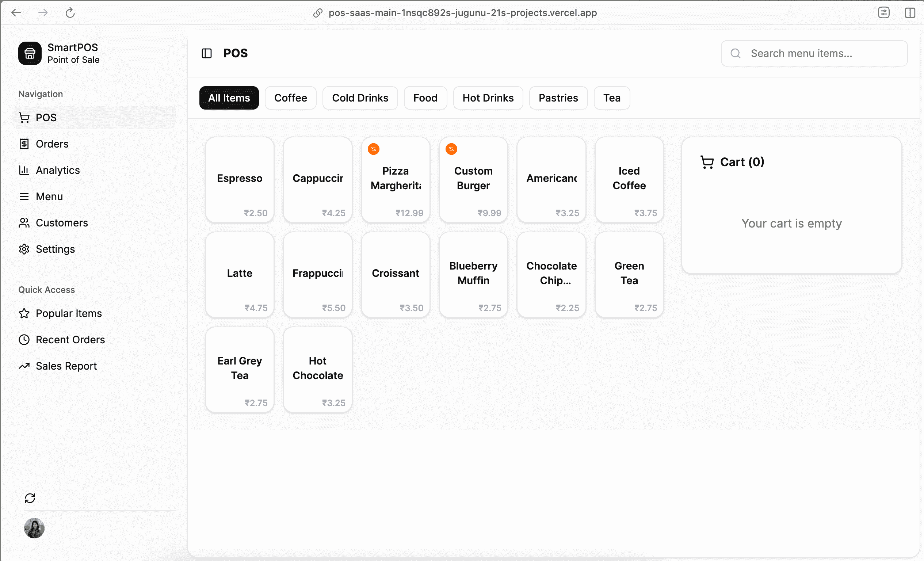924x561 pixels.
Task: Toggle the sidebar panel icon beside POS
Action: coord(207,53)
